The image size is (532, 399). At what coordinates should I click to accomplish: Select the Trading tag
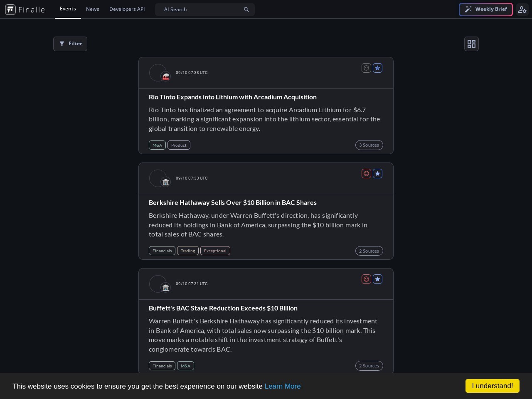[x=188, y=251]
